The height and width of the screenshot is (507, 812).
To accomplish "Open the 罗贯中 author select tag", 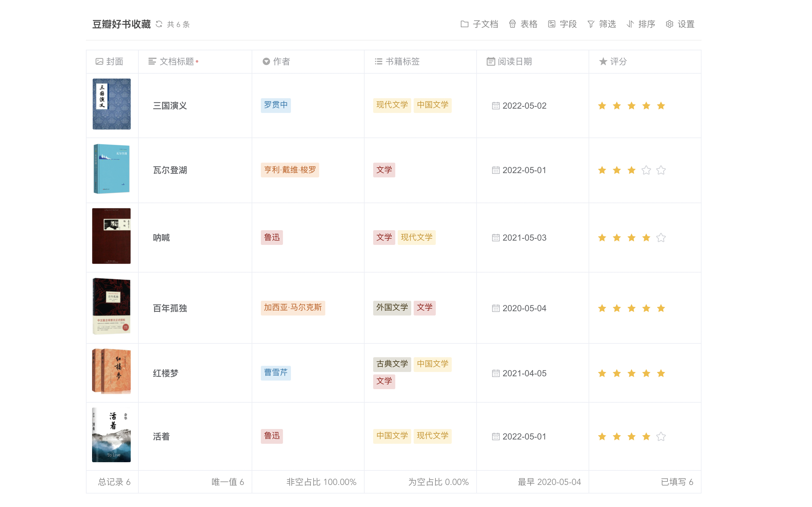I will click(276, 105).
